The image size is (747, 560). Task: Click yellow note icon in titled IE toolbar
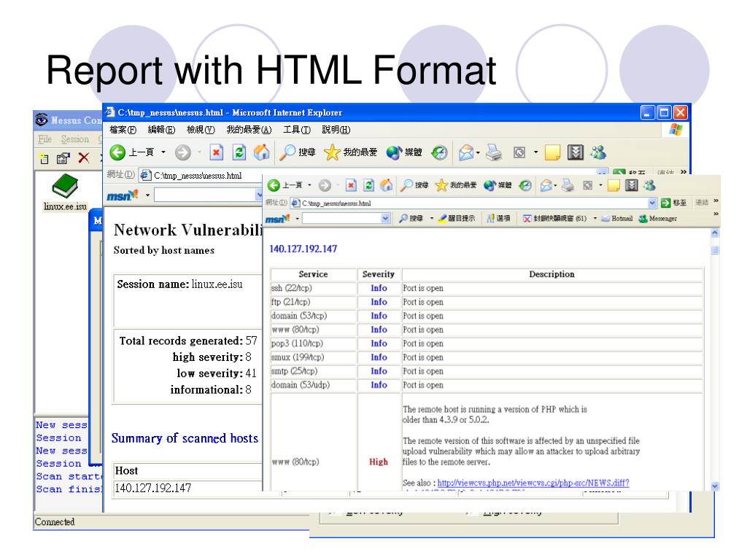point(552,152)
